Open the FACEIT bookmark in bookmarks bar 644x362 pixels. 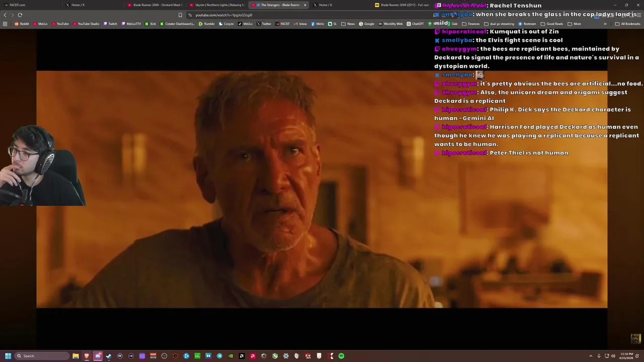pos(283,24)
